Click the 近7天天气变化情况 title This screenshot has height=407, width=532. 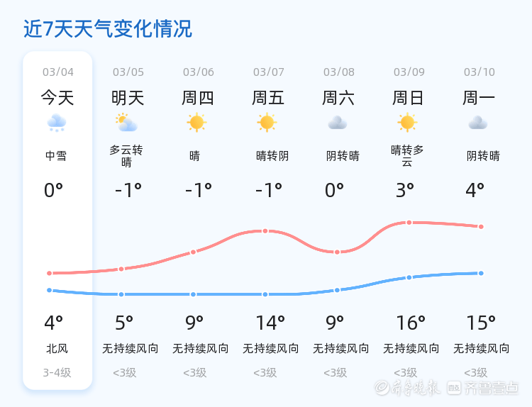(108, 28)
